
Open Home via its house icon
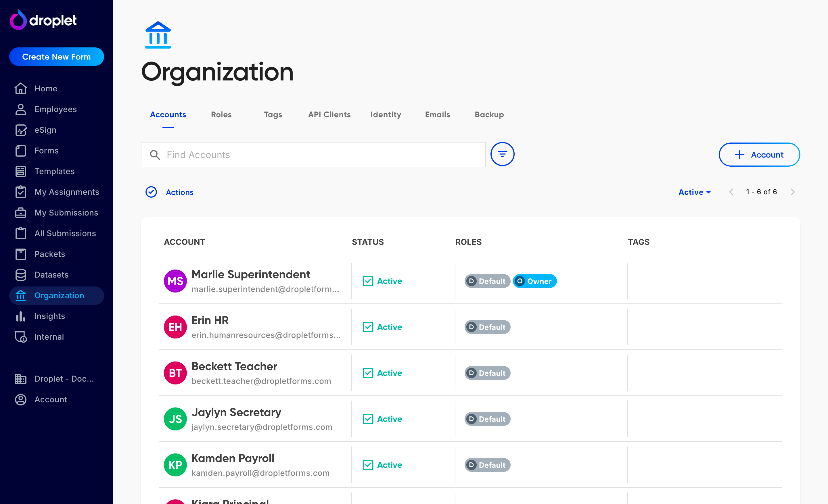[x=20, y=88]
